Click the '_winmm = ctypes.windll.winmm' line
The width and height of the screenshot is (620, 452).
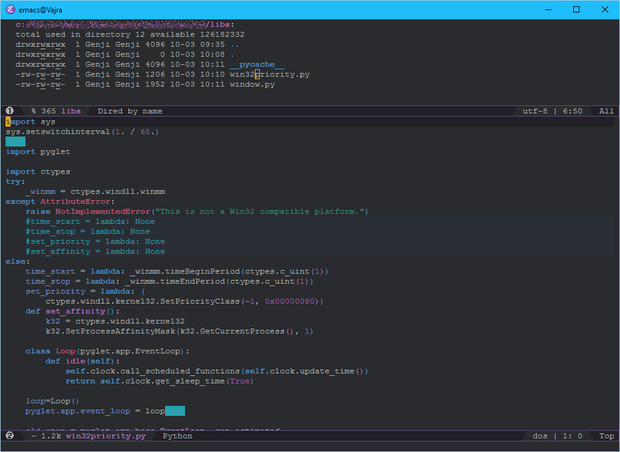(x=96, y=192)
